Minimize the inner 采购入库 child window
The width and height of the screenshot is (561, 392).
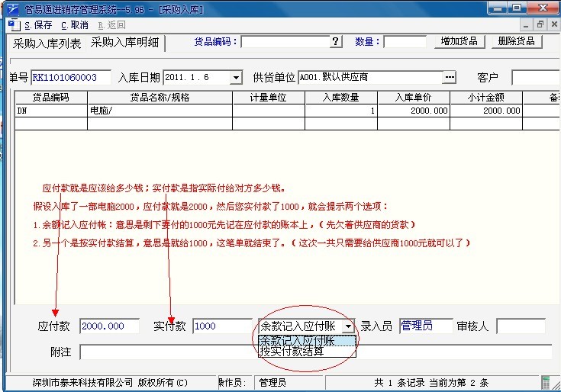526,24
